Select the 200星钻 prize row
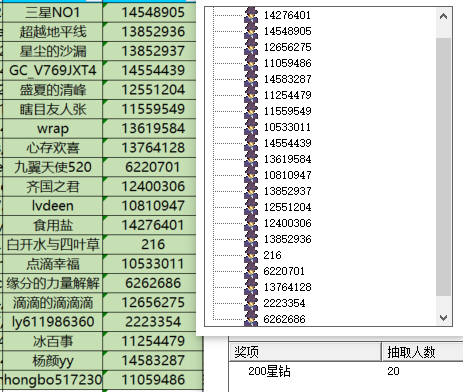Viewport: 463px width, 392px height. coord(346,371)
